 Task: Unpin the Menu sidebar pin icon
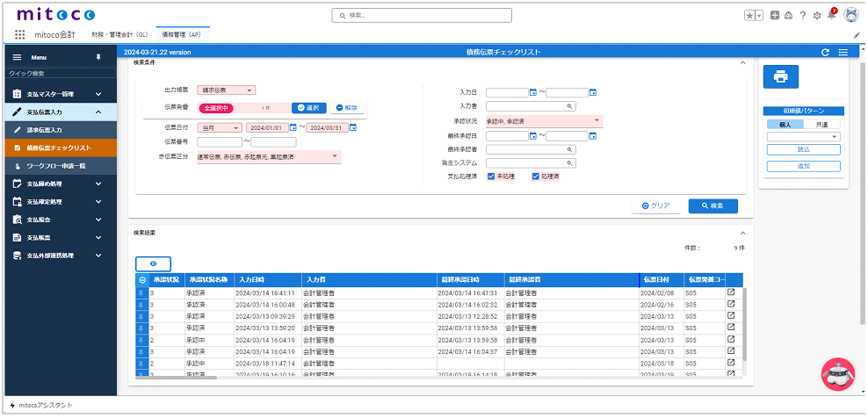[x=98, y=57]
